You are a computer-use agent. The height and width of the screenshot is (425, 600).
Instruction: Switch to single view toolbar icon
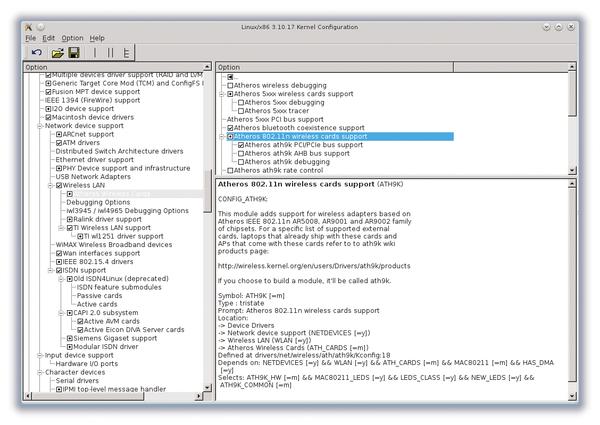point(95,52)
